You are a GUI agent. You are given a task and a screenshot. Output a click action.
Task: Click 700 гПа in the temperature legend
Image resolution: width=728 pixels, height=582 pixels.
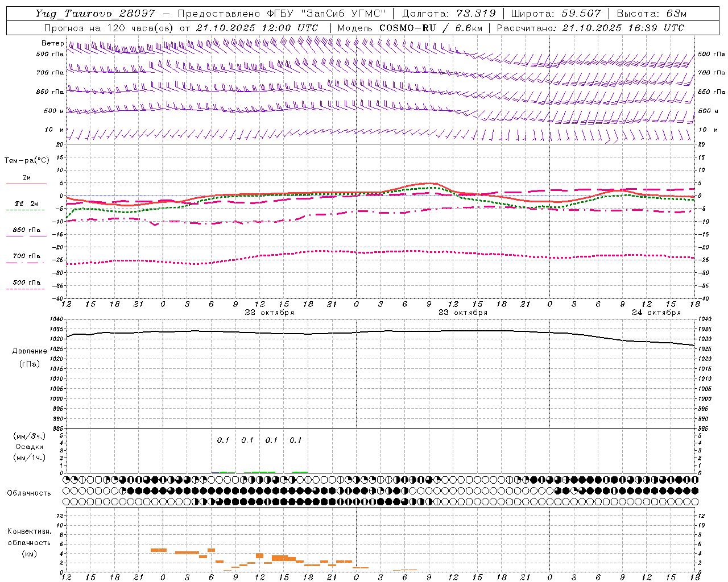coord(27,256)
